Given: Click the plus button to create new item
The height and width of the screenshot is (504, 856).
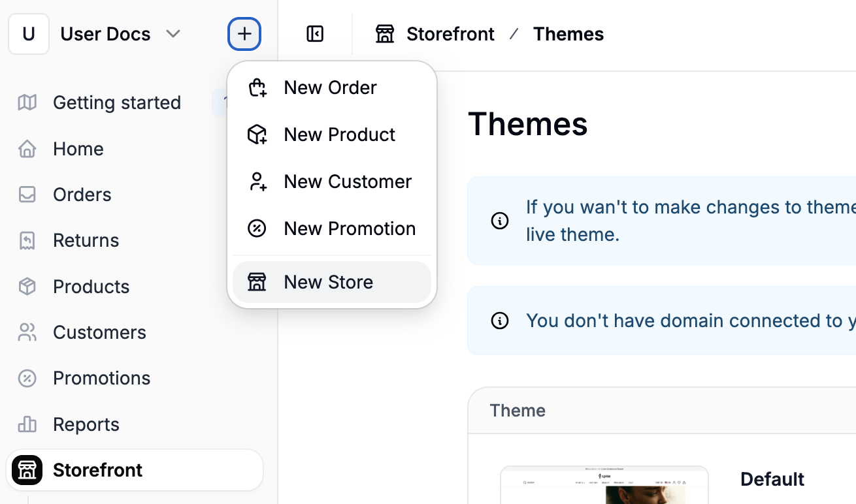Looking at the screenshot, I should point(244,33).
